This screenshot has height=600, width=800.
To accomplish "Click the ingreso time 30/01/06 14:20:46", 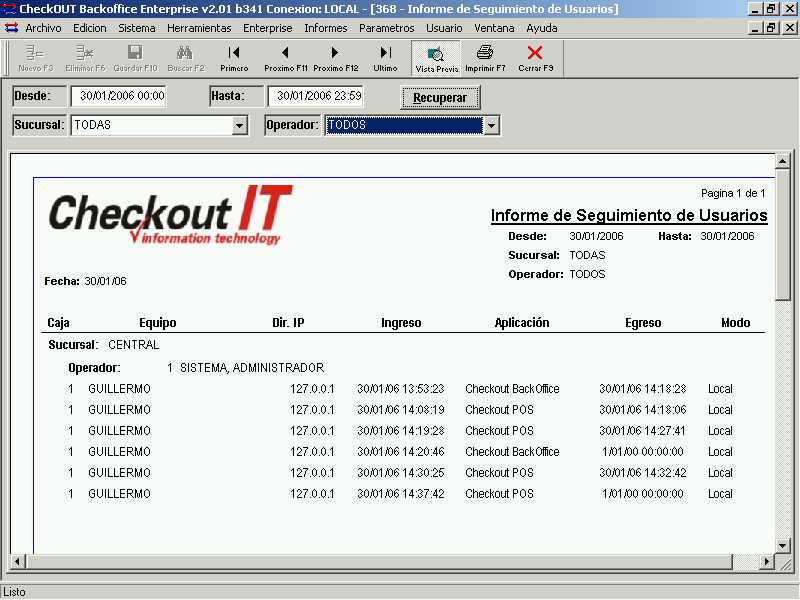I will (x=401, y=452).
